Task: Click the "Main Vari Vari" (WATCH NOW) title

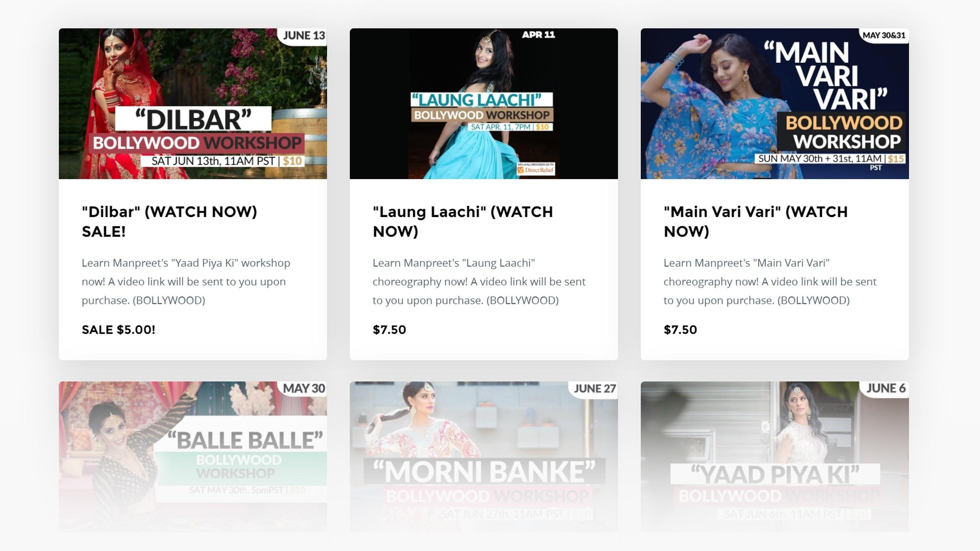Action: click(x=756, y=221)
